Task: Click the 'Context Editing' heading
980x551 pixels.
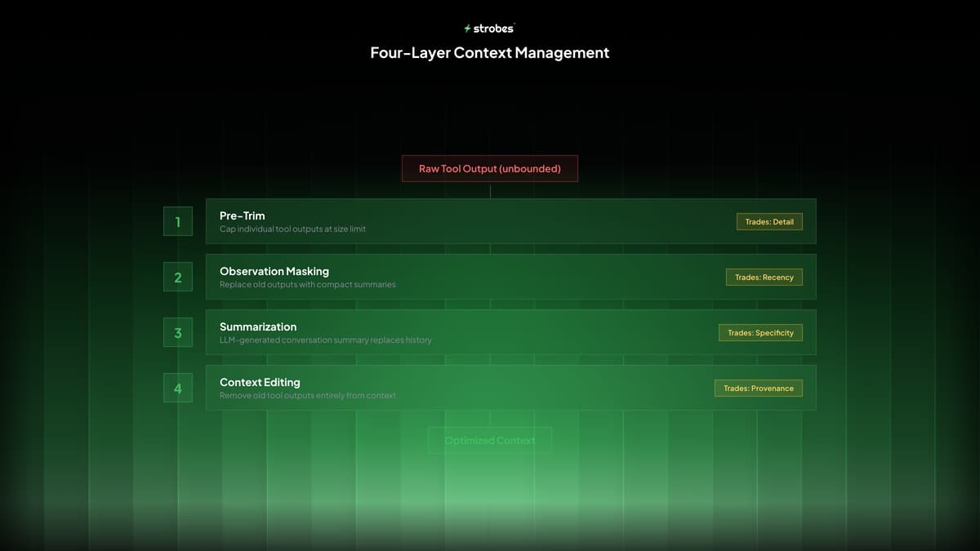Action: tap(260, 382)
